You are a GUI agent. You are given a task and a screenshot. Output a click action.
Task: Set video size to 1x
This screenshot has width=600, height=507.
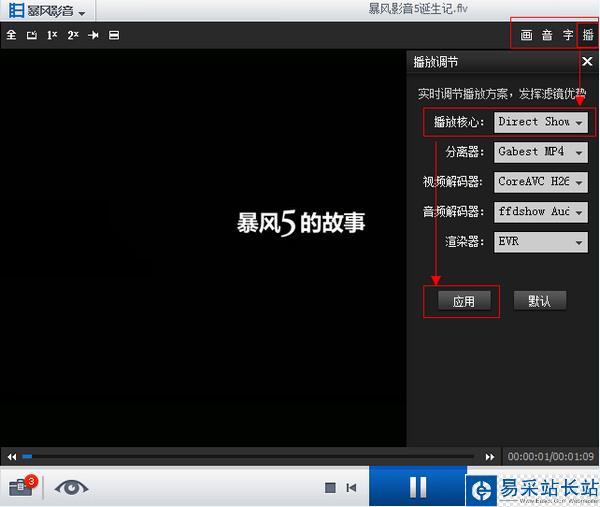52,35
